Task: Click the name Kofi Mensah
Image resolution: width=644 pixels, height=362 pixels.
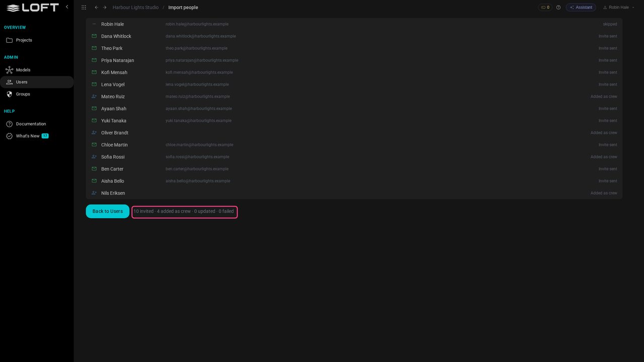Action: click(x=114, y=72)
